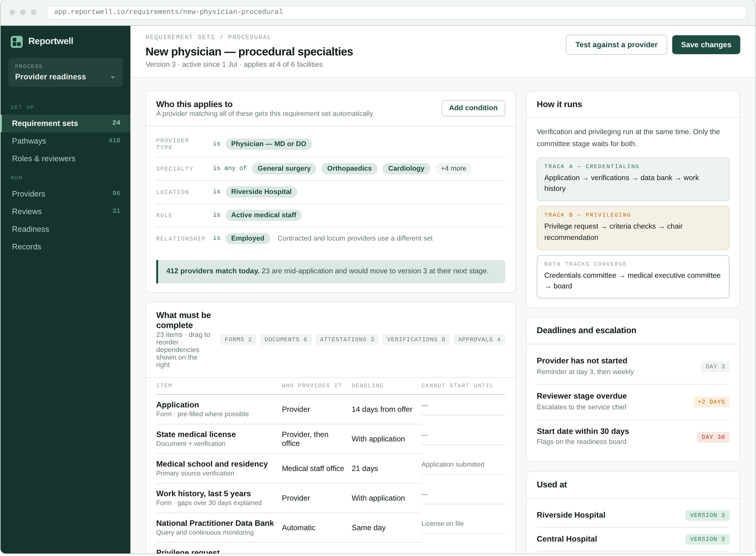
Task: Click the browser address bar
Action: pyautogui.click(x=396, y=12)
